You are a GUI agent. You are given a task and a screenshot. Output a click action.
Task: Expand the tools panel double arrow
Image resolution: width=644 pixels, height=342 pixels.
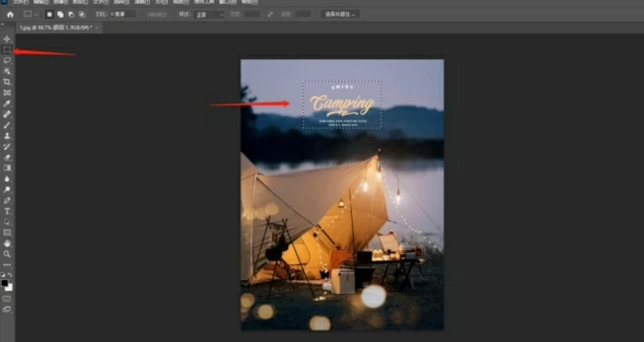(x=3, y=25)
